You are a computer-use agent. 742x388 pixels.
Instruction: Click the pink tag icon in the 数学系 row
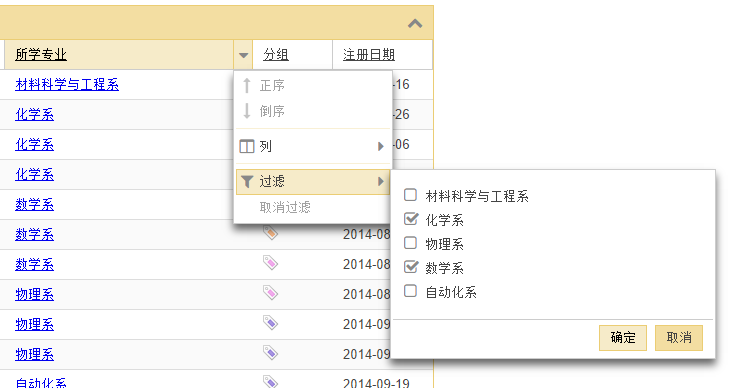pyautogui.click(x=270, y=263)
